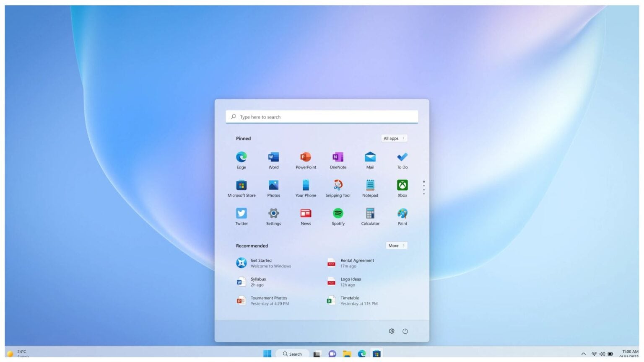Launch OneNote from pinned apps
644x362 pixels.
pos(338,160)
